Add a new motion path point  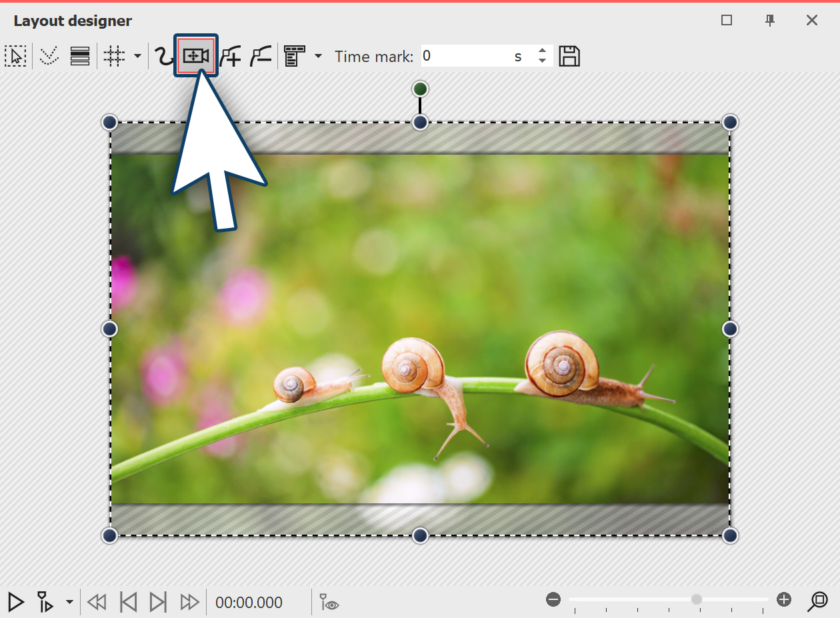(x=229, y=56)
